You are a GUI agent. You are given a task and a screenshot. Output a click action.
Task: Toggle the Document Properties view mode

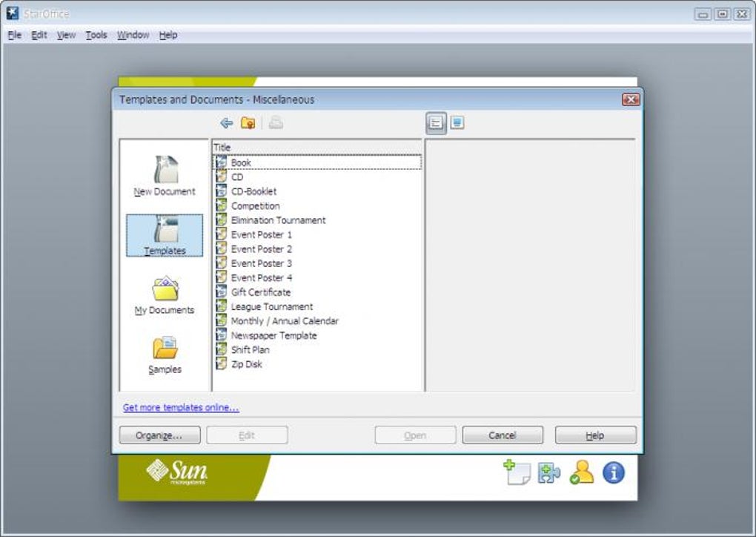(x=436, y=123)
